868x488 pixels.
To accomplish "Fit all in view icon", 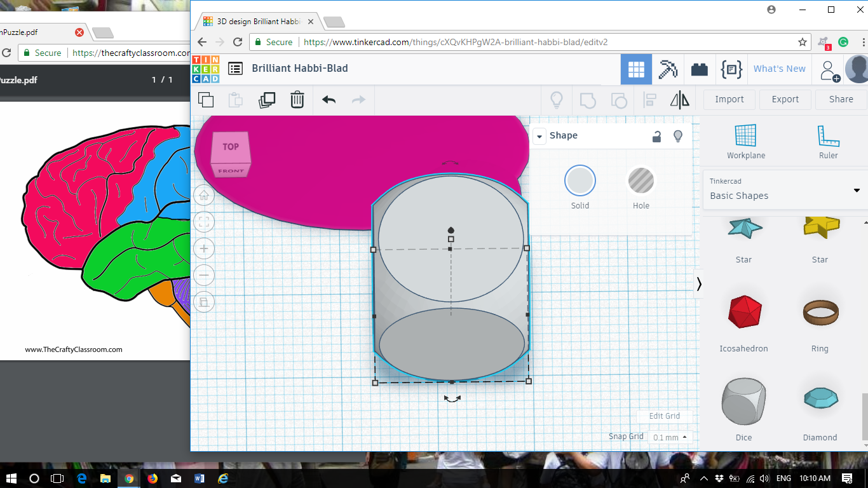I will [204, 222].
